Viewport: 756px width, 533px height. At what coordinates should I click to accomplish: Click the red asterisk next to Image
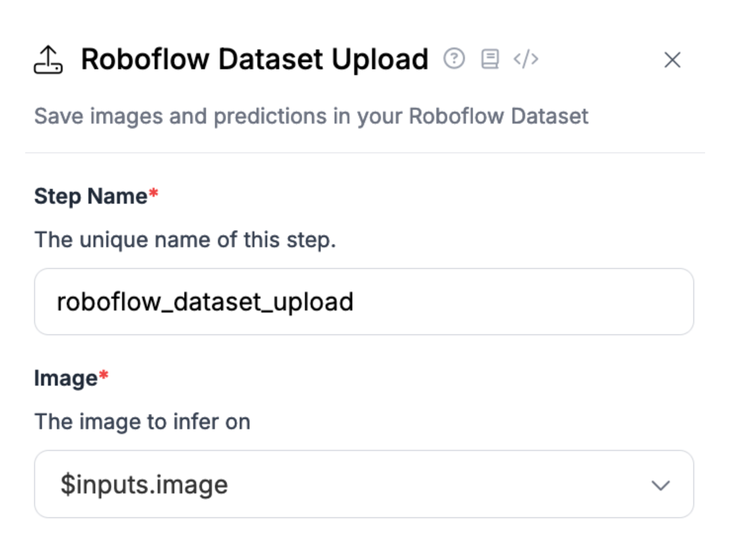pyautogui.click(x=103, y=375)
